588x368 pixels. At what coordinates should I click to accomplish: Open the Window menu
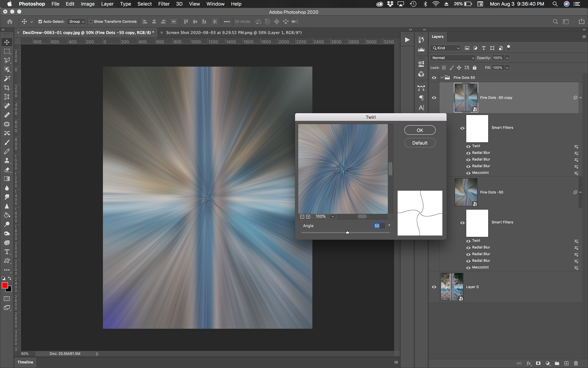coord(215,4)
